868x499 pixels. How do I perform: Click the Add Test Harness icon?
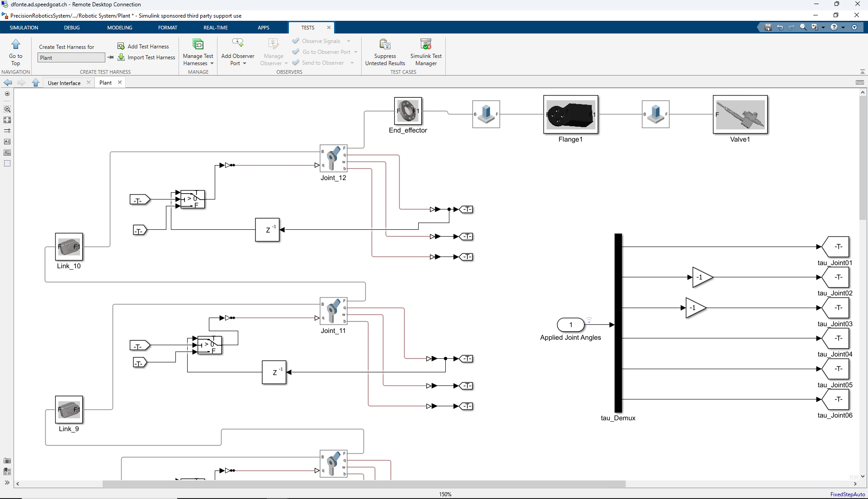point(121,46)
